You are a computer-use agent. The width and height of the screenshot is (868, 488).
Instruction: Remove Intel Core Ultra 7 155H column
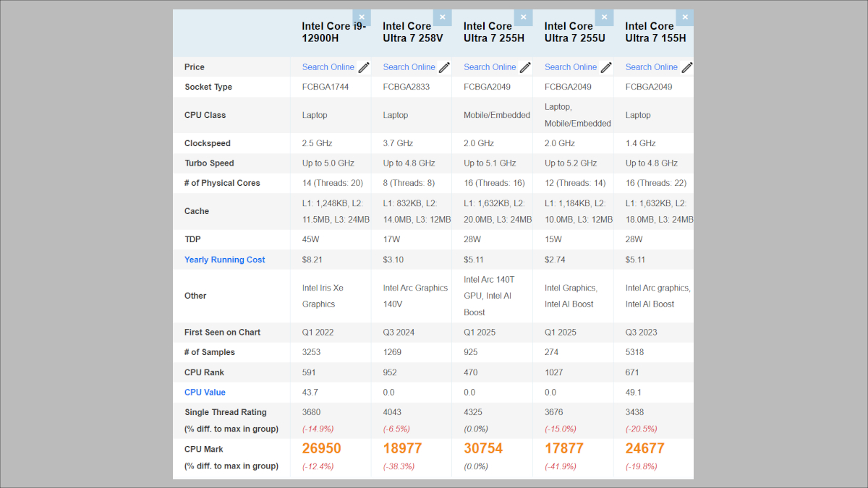tap(684, 17)
